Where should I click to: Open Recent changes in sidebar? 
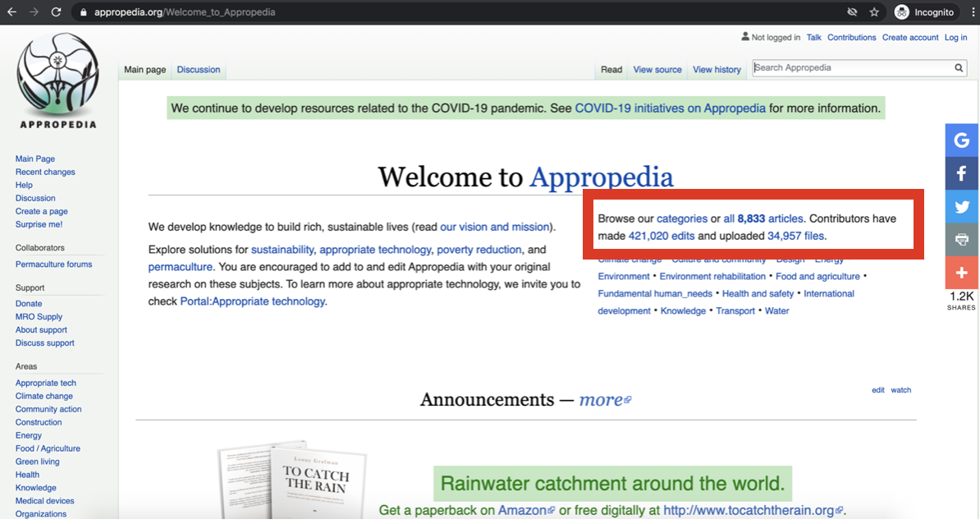pyautogui.click(x=45, y=172)
